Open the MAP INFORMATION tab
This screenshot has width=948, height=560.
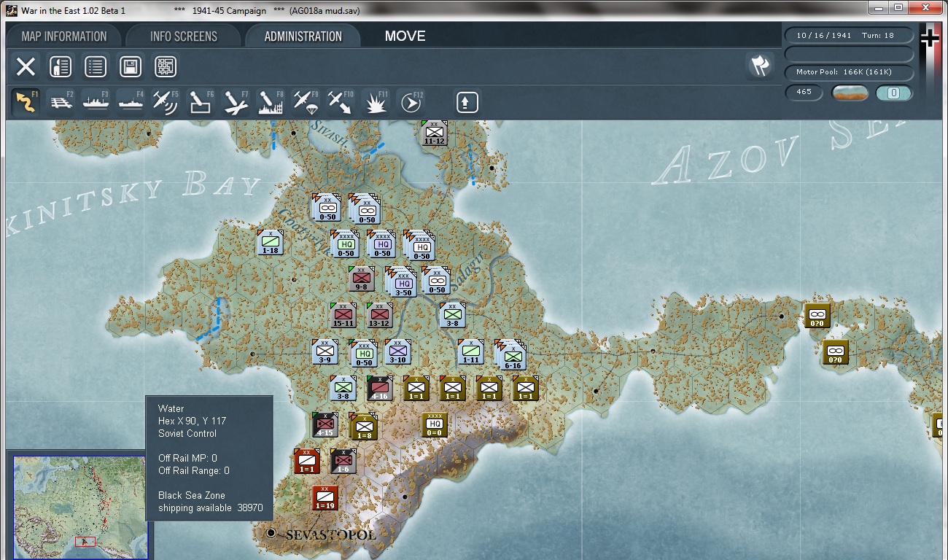[x=64, y=36]
